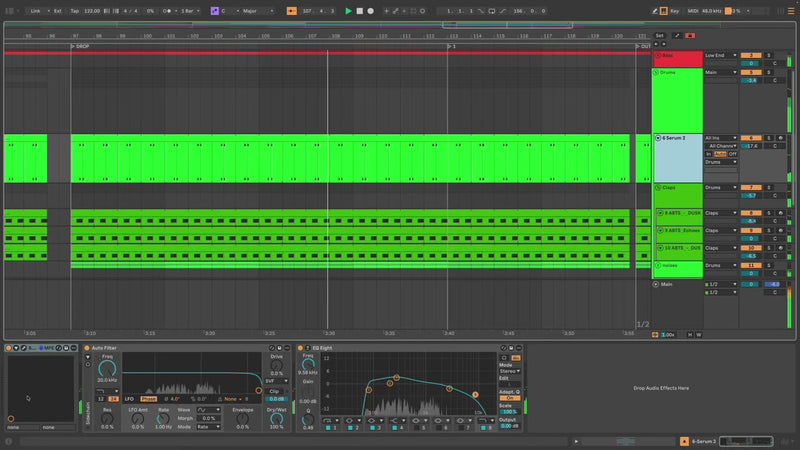This screenshot has width=800, height=450.
Task: Arm the 6-Serum 3 track for recording
Action: (780, 138)
